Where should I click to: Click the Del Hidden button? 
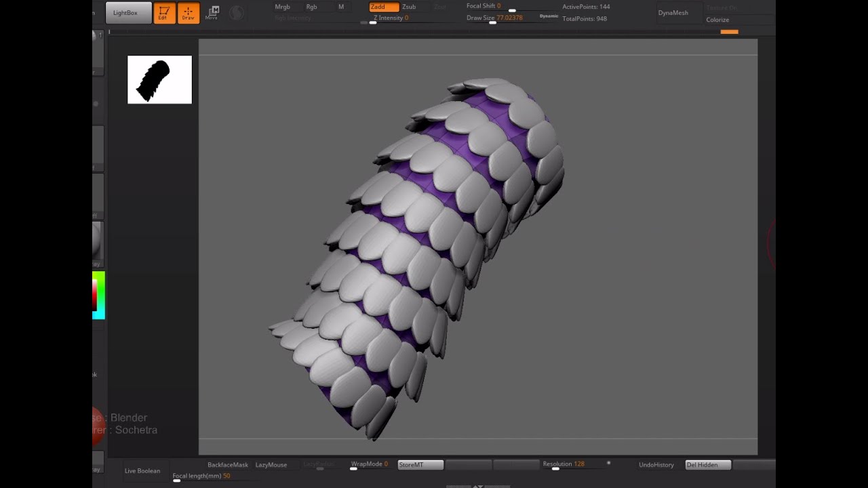(708, 465)
